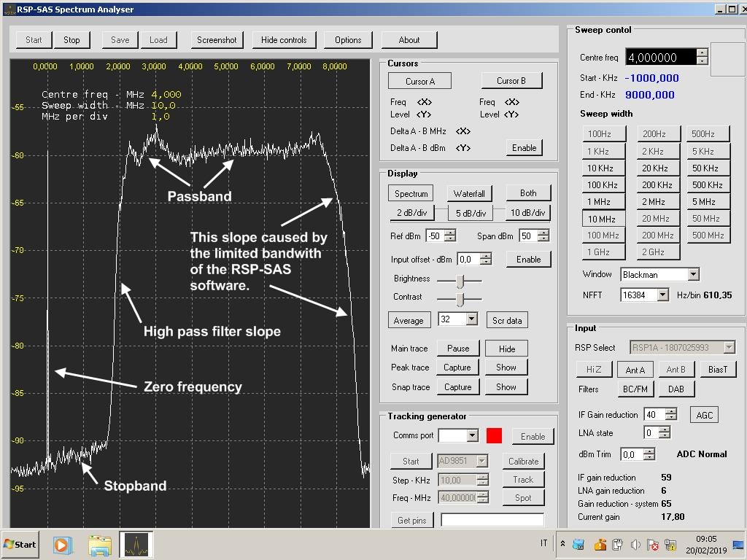Image resolution: width=747 pixels, height=560 pixels.
Task: Hide the Main trace
Action: pos(506,349)
